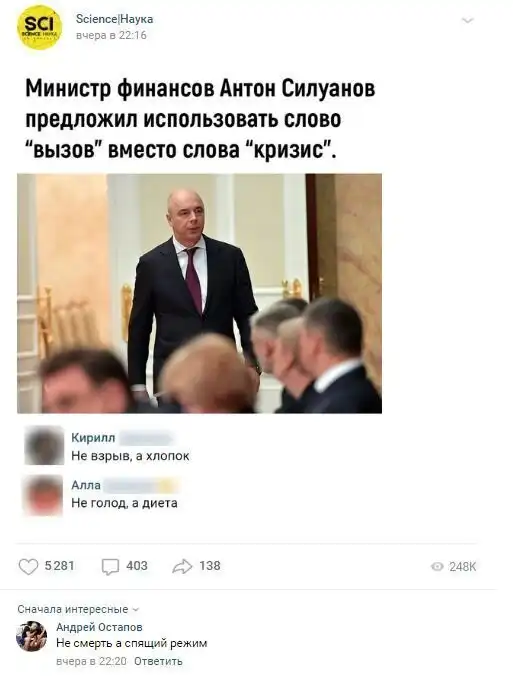Share the post with the arrow icon

click(182, 566)
